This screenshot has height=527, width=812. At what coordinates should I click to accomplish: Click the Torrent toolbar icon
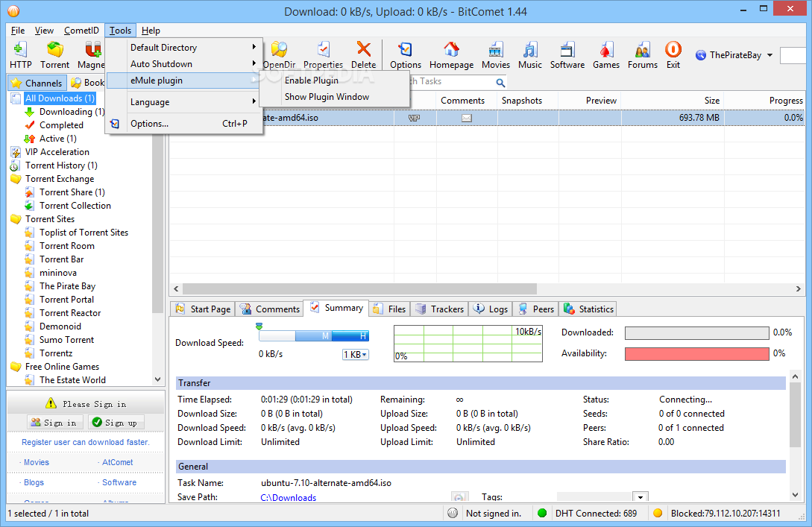coord(55,55)
